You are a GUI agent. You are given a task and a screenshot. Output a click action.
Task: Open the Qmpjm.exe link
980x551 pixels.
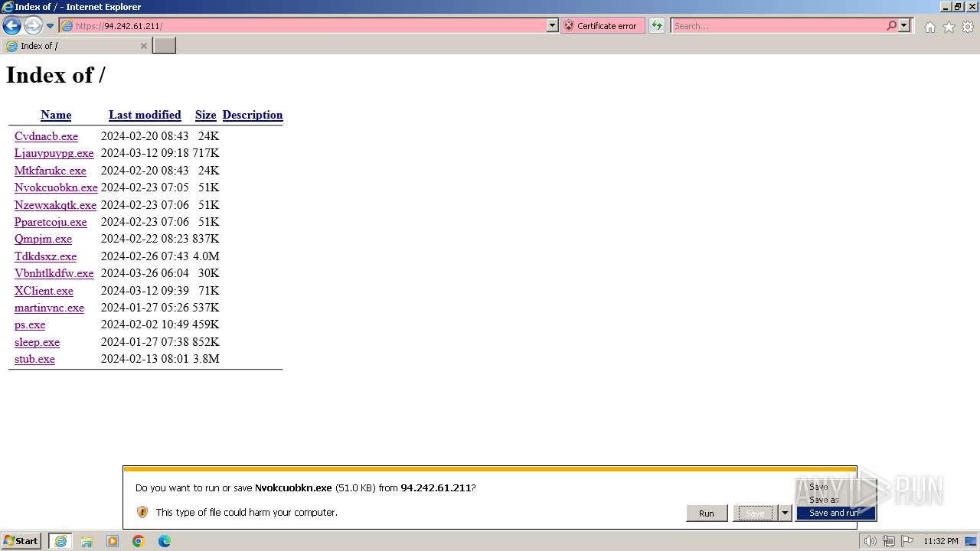[43, 239]
